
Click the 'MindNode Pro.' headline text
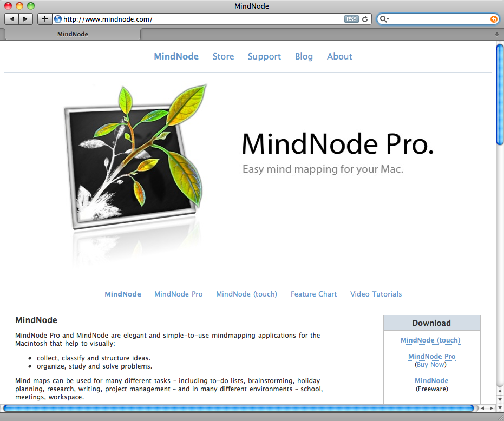(x=337, y=144)
